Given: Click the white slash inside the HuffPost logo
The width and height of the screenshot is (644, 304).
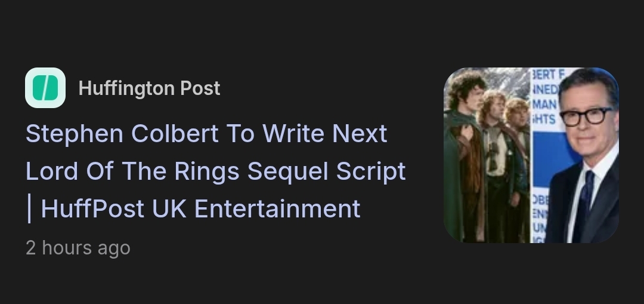Looking at the screenshot, I should [x=45, y=88].
